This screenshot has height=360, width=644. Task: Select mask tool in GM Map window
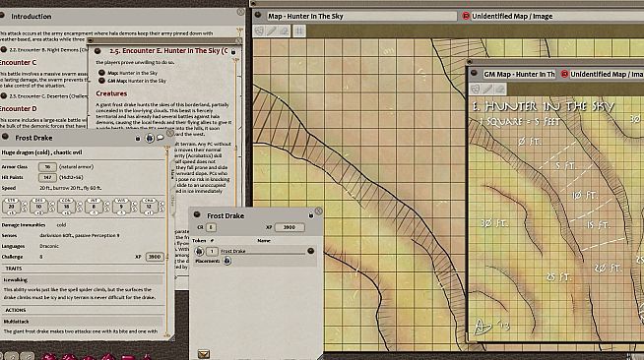pyautogui.click(x=476, y=89)
